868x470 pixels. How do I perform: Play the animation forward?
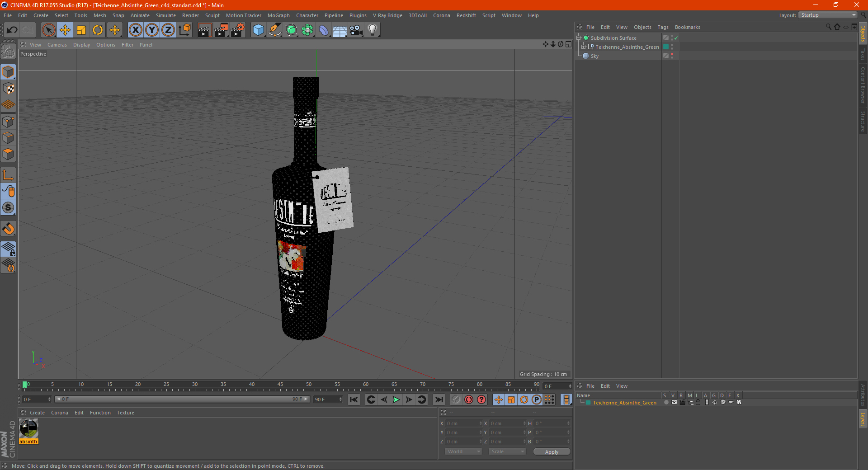coord(396,399)
